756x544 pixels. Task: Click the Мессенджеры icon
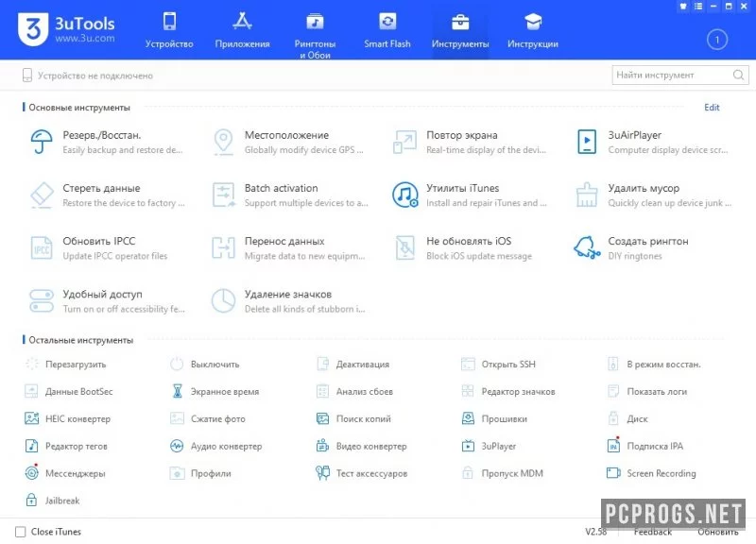click(x=32, y=472)
